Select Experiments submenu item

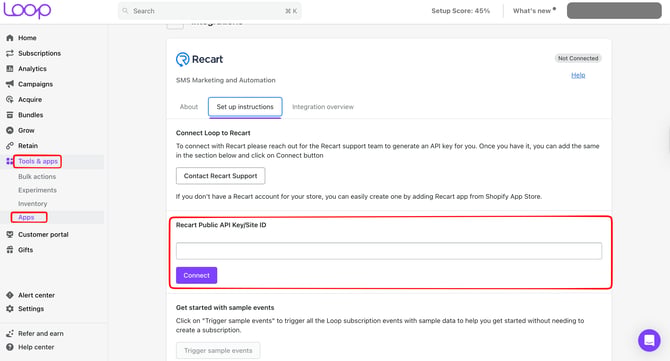37,190
